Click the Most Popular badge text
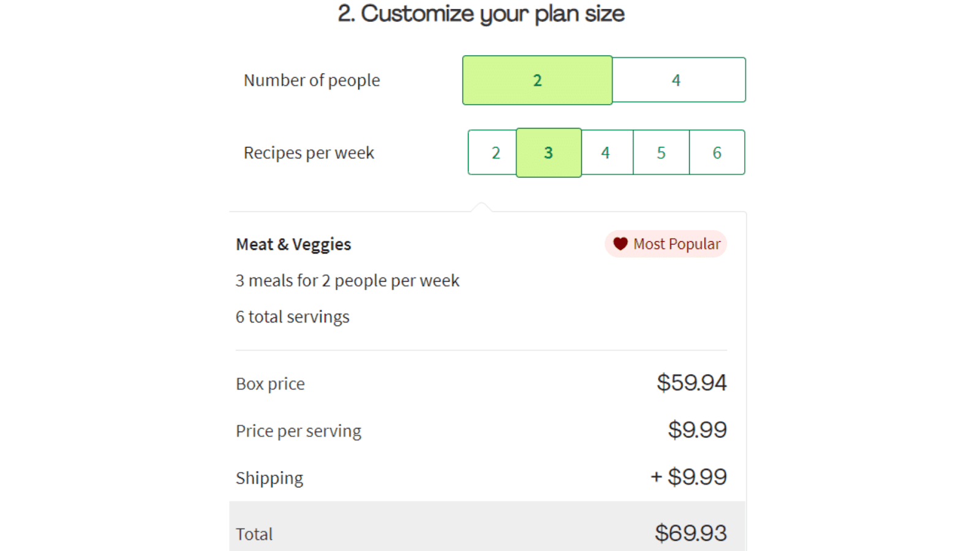This screenshot has width=980, height=551. [x=677, y=244]
